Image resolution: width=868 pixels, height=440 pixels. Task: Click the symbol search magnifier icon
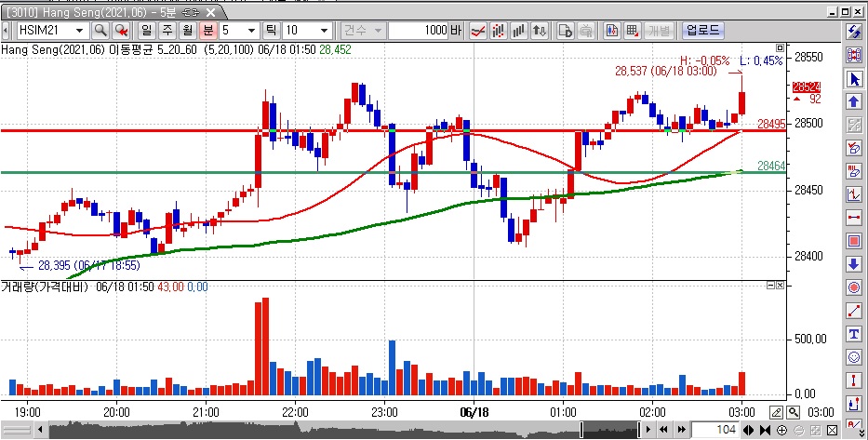coord(100,31)
